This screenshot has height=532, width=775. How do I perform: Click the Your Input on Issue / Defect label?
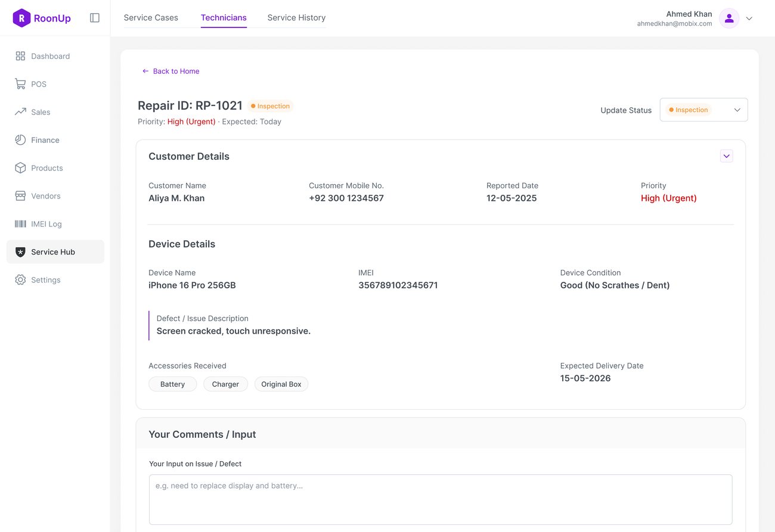(196, 463)
